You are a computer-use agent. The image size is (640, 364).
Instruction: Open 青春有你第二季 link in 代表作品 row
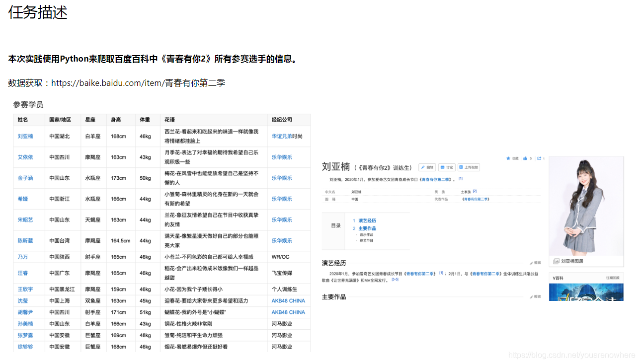click(x=476, y=199)
